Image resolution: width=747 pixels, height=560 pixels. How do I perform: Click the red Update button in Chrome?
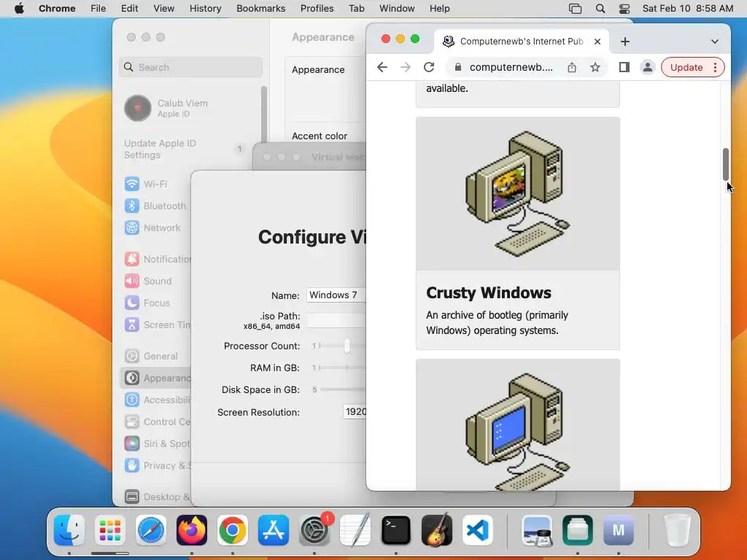(686, 67)
